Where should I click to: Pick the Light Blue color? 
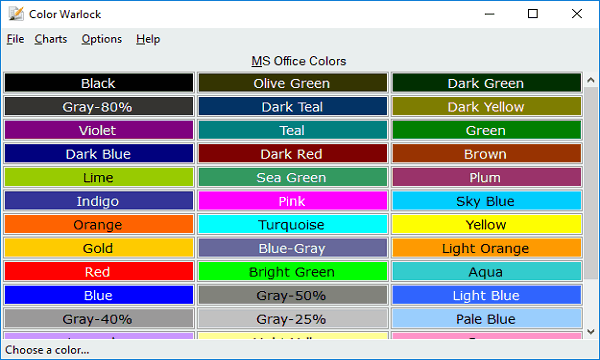(x=486, y=295)
